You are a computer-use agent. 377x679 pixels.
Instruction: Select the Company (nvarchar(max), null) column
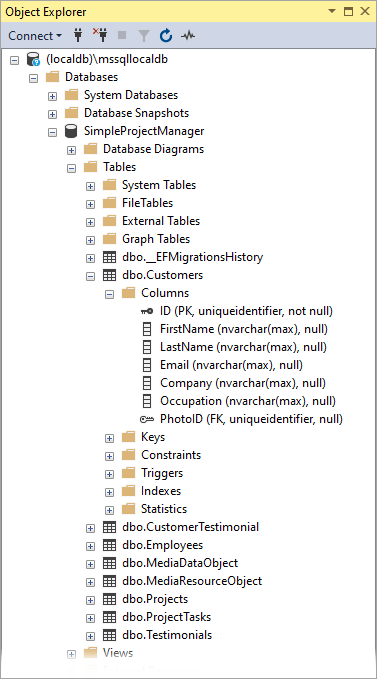click(x=243, y=383)
